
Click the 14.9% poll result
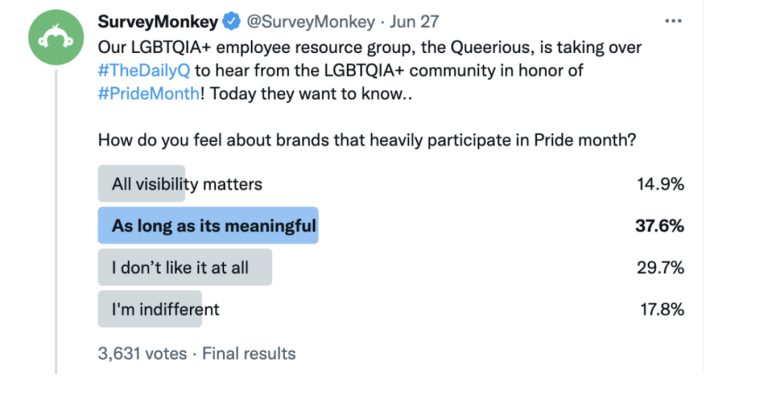point(660,184)
